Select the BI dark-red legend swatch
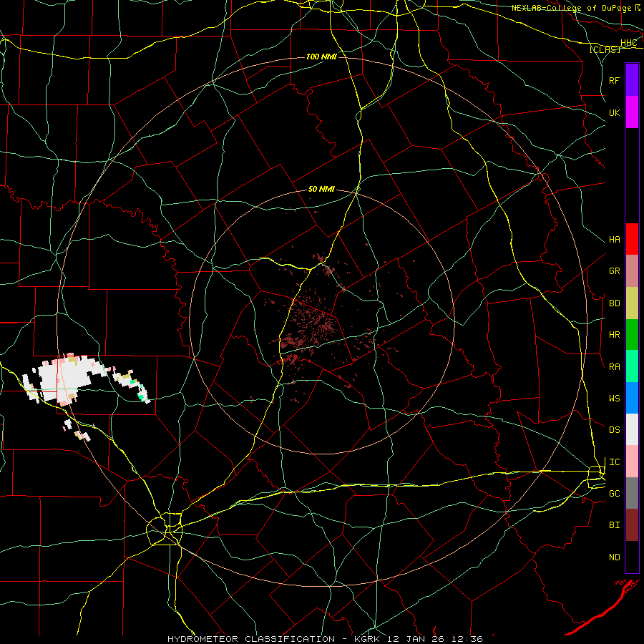Image resolution: width=644 pixels, height=644 pixels. (632, 525)
